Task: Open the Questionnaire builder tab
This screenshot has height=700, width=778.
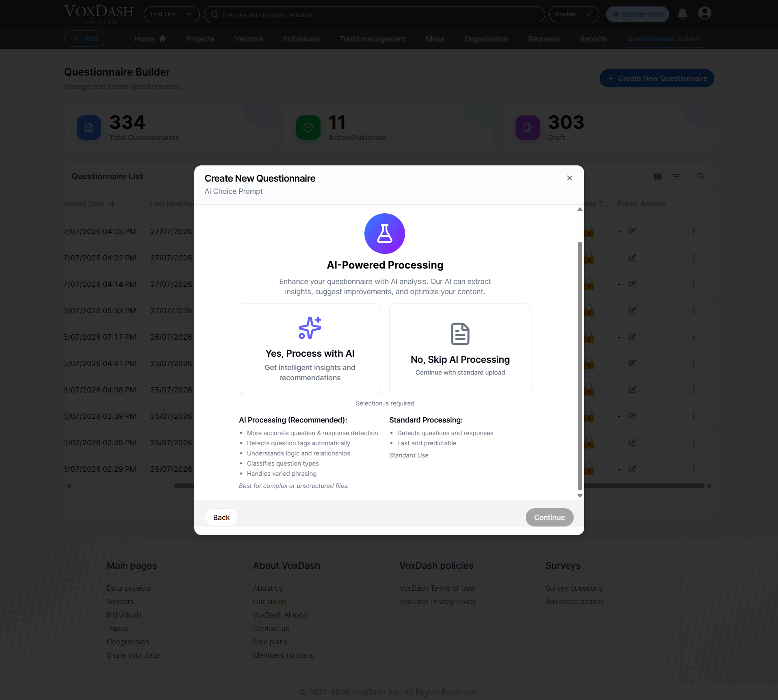Action: point(663,39)
